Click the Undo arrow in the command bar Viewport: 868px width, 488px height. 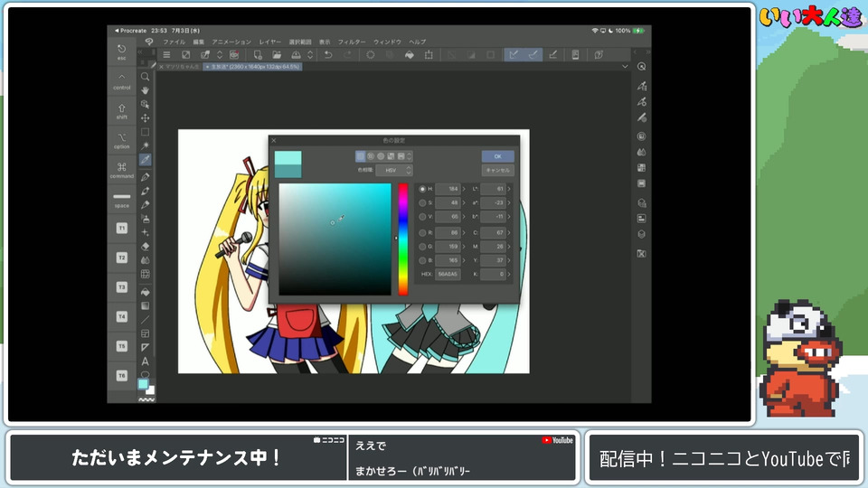[x=327, y=55]
